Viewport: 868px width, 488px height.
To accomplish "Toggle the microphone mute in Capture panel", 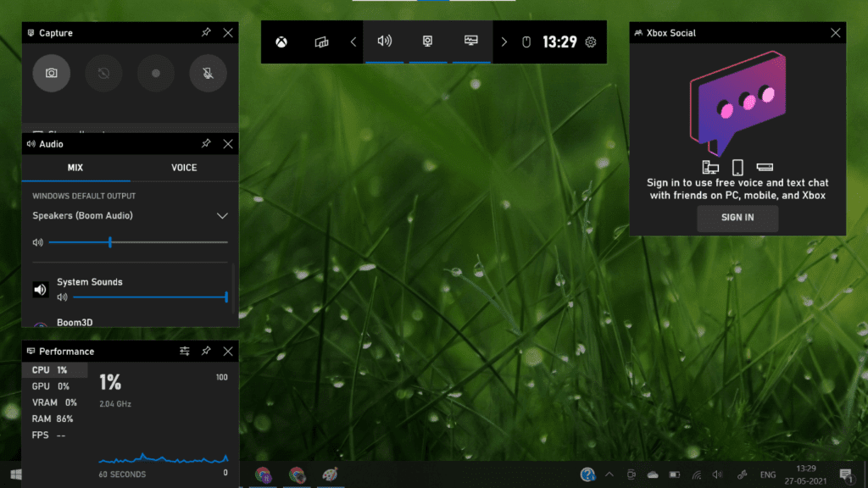I will [x=208, y=73].
